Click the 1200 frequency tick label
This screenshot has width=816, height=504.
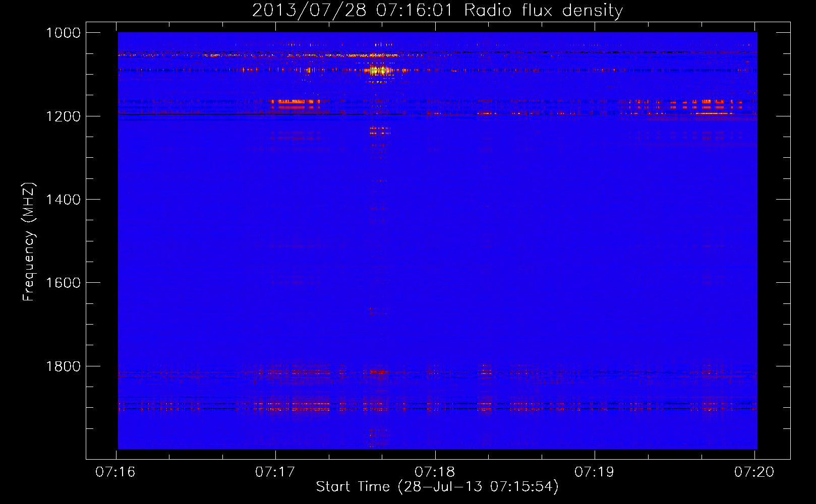click(63, 116)
